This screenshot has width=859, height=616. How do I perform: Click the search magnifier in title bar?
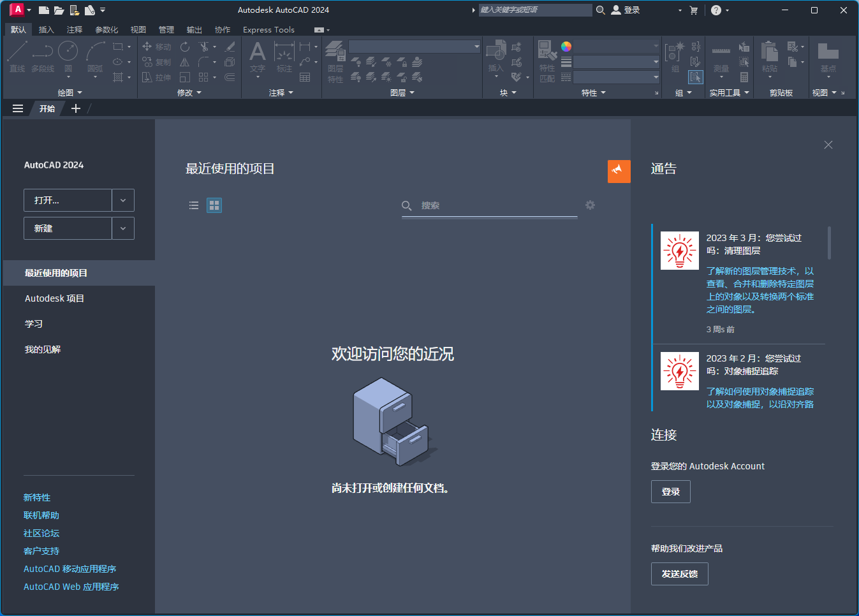click(600, 10)
